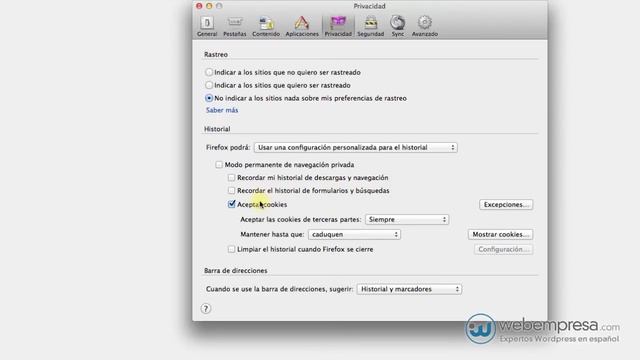Image resolution: width=640 pixels, height=360 pixels.
Task: Select 'Indicar a los sitios que quiero ser rastreado' radio
Action: point(209,85)
